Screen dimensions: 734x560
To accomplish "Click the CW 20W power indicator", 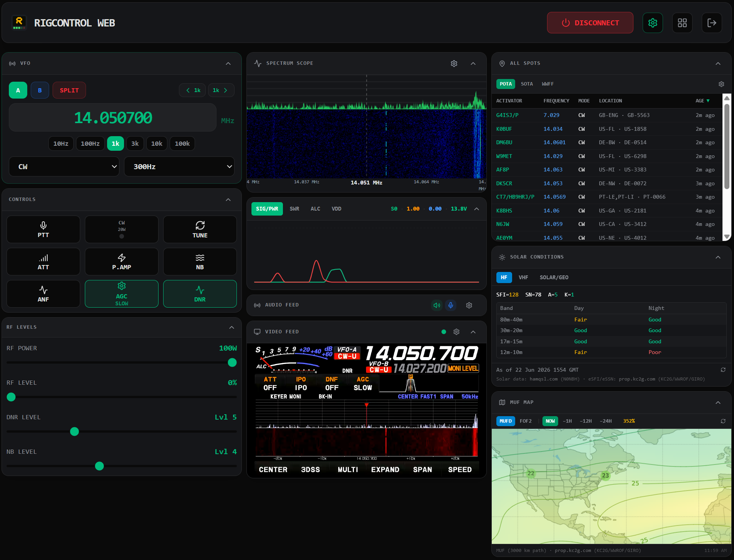I will pos(122,229).
